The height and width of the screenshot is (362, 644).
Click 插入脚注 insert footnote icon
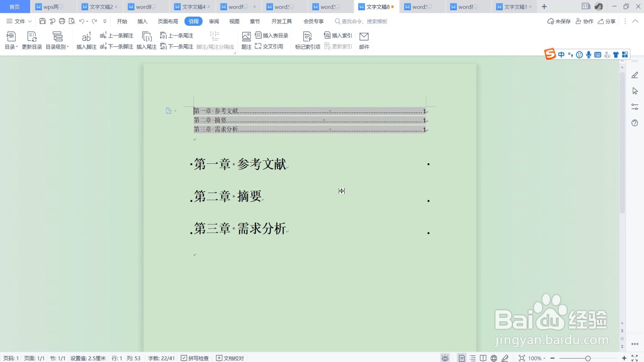[x=86, y=41]
